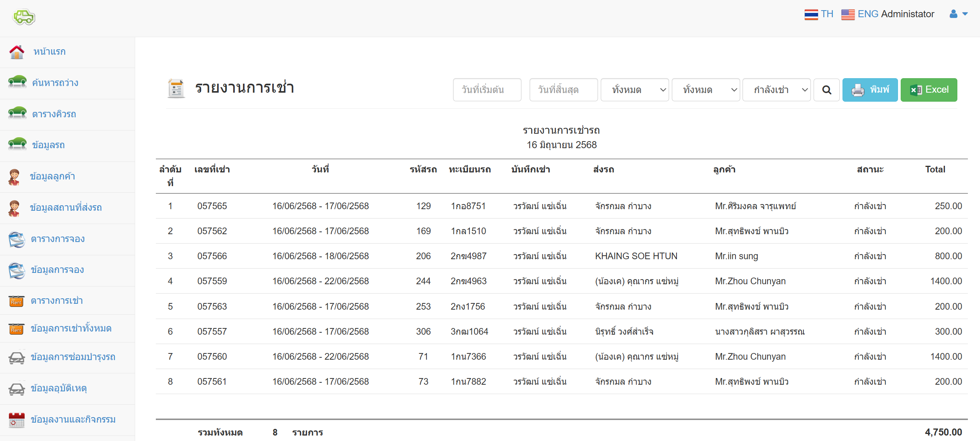
Task: Click the car icon beside ค้นหารถว่าง
Action: 17,82
